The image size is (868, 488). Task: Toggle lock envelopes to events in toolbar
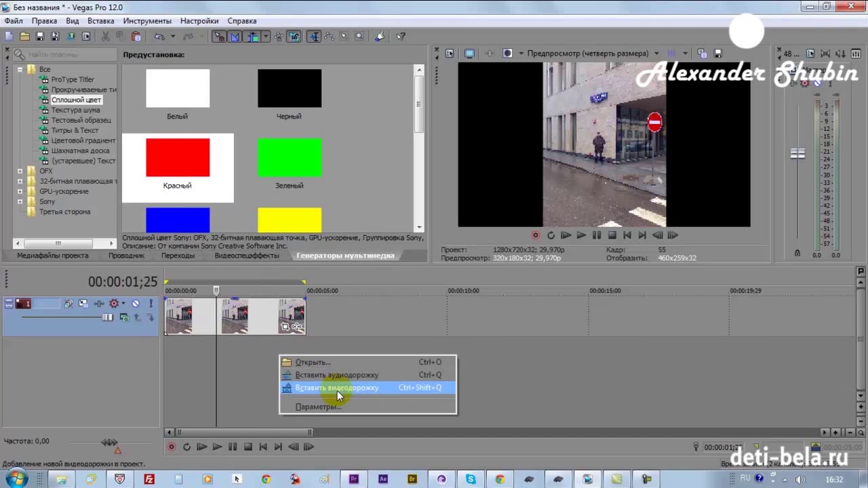279,37
